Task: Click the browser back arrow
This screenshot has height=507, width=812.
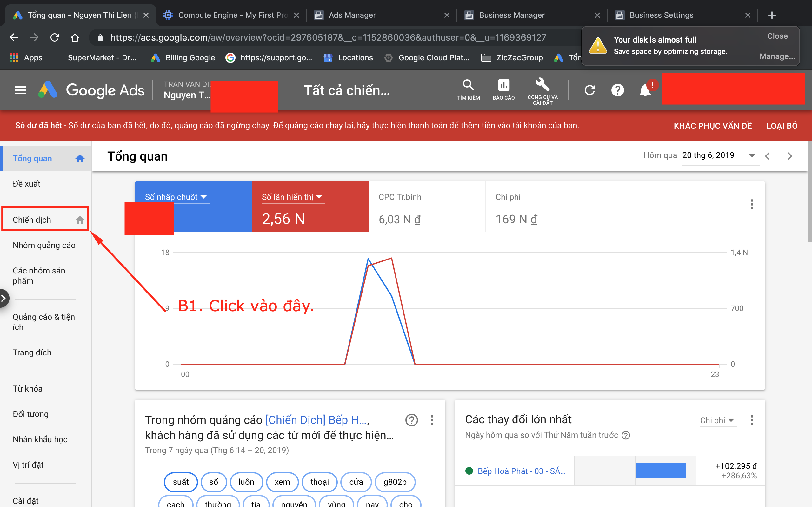Action: 14,37
